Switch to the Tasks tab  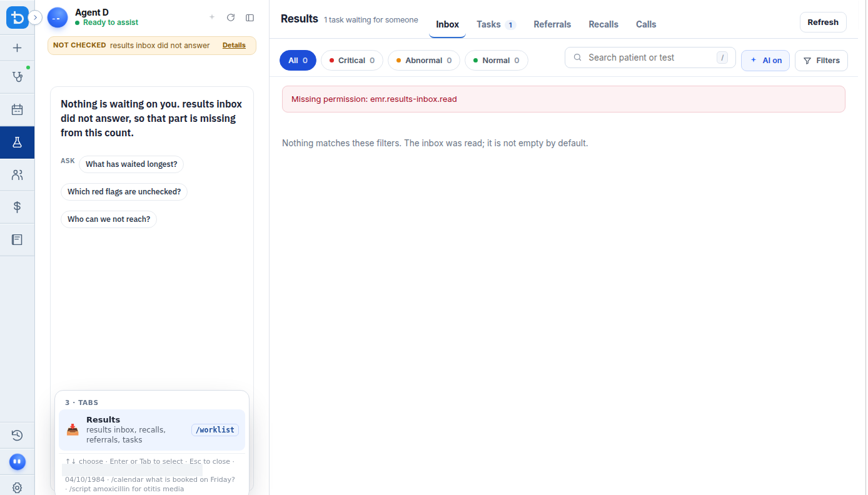click(x=496, y=24)
